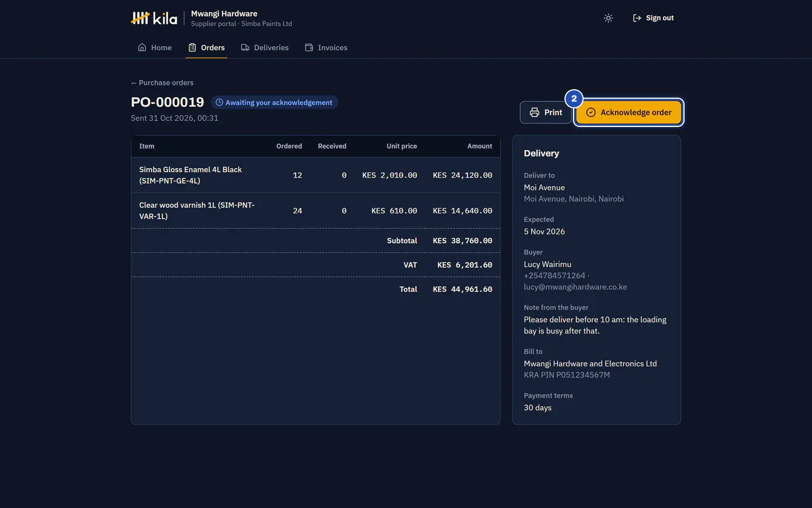Click the Print button
Viewport: 812px width, 508px height.
[545, 112]
